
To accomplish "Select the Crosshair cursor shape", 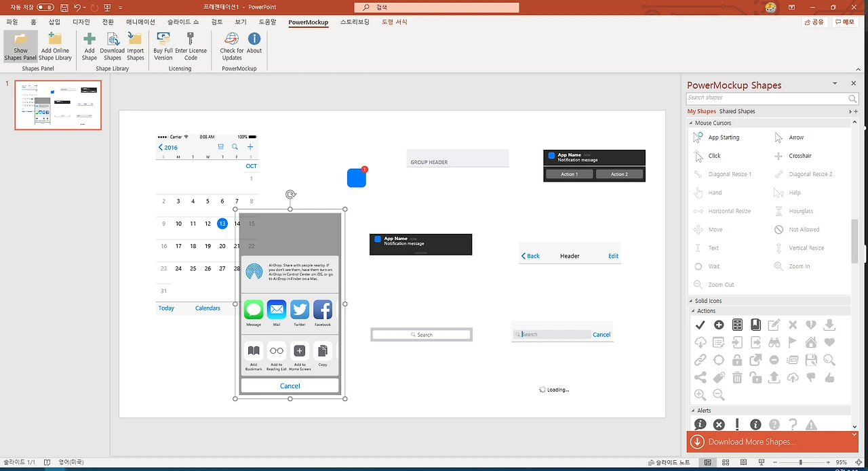I will pos(793,156).
